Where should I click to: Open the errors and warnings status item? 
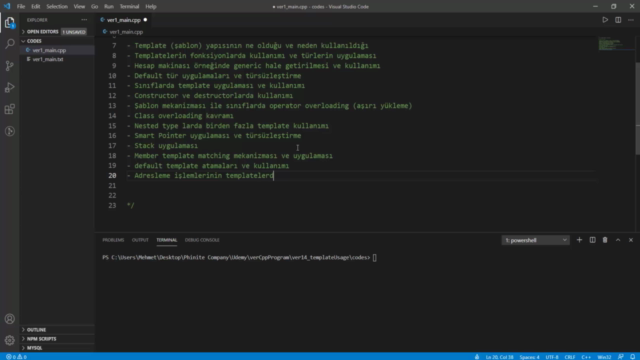coord(16,357)
